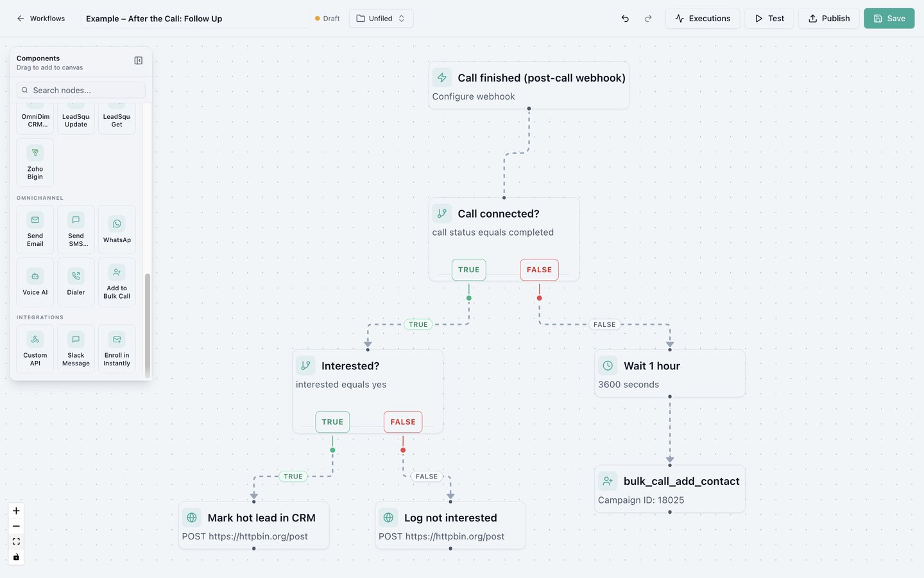Click the undo arrow icon
This screenshot has height=578, width=924.
click(625, 19)
